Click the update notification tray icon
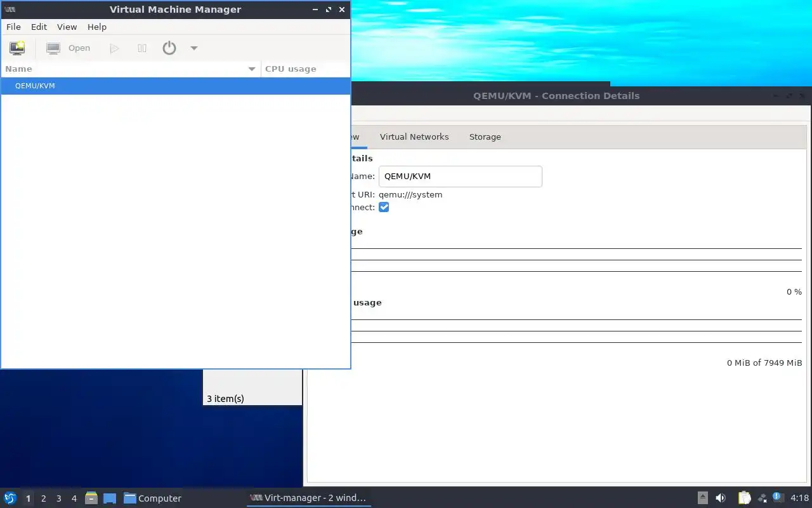 778,497
